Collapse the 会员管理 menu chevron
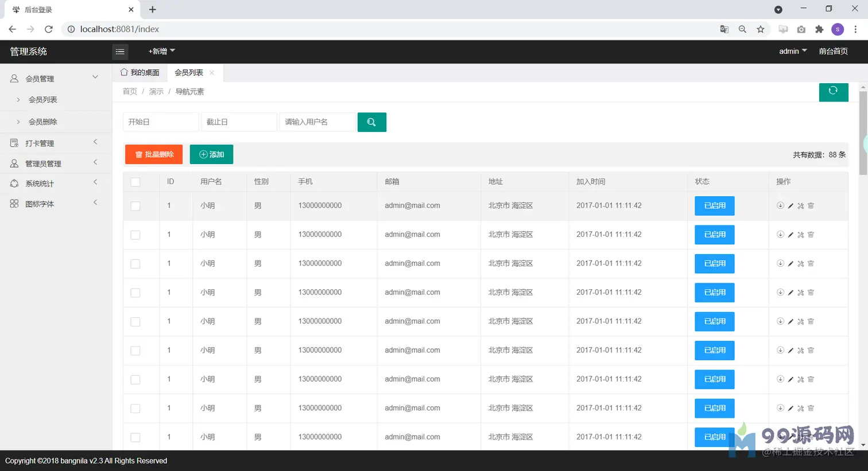Image resolution: width=868 pixels, height=471 pixels. coord(95,77)
